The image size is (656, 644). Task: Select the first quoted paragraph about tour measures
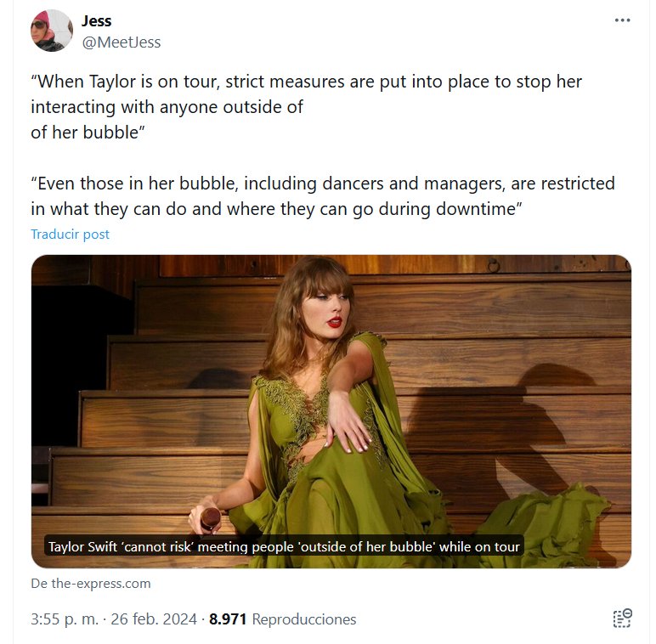click(306, 107)
